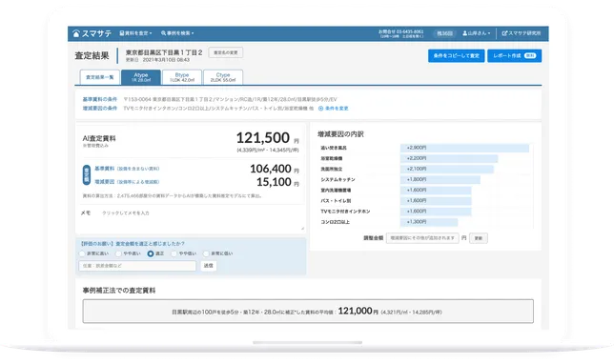Click the 121,500 AI rent value

(x=263, y=138)
